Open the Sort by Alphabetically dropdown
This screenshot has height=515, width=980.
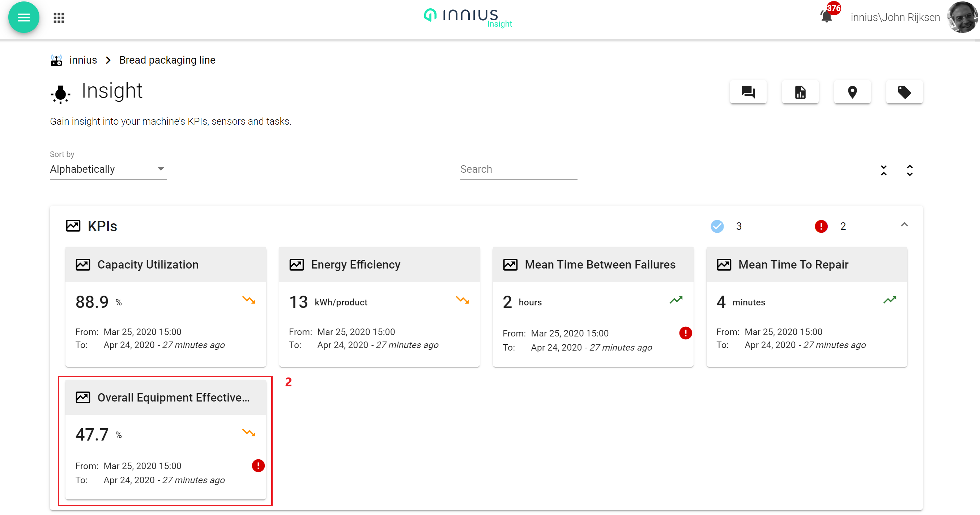[x=108, y=169]
